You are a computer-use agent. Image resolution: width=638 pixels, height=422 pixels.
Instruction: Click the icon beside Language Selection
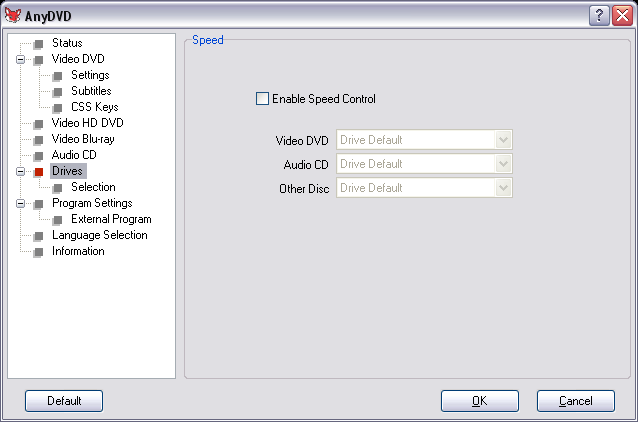[x=39, y=236]
